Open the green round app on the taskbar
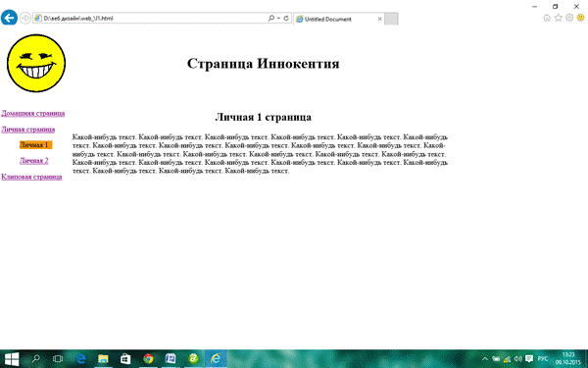588x368 pixels. (x=193, y=359)
